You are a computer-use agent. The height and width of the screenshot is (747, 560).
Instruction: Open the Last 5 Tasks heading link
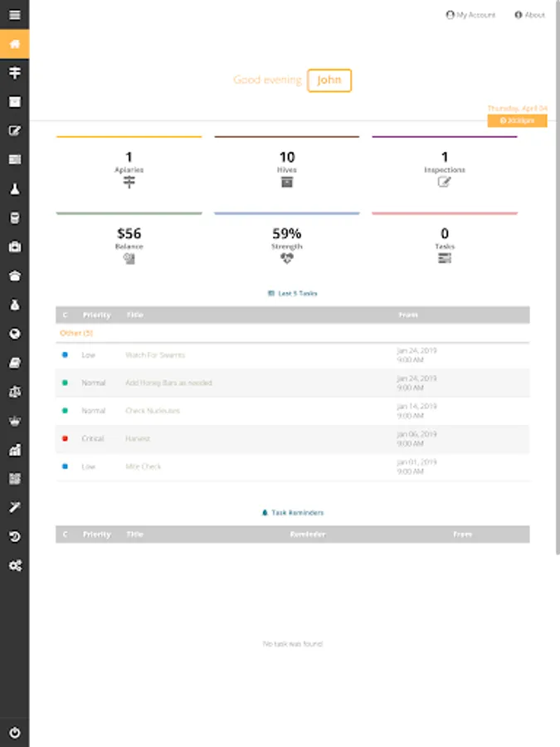coord(292,294)
